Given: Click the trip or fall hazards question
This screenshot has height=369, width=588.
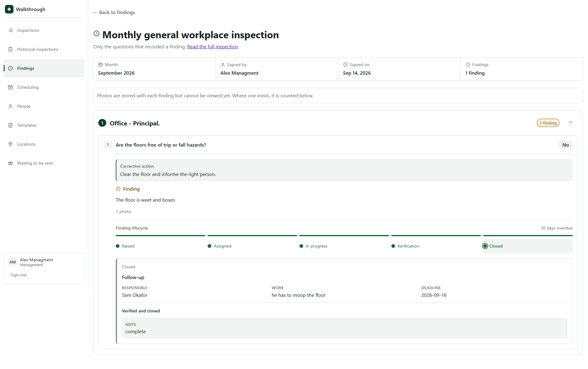Looking at the screenshot, I should pos(161,145).
